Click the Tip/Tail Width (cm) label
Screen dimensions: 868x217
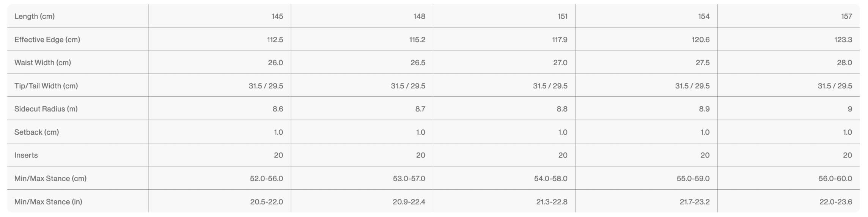tap(46, 86)
